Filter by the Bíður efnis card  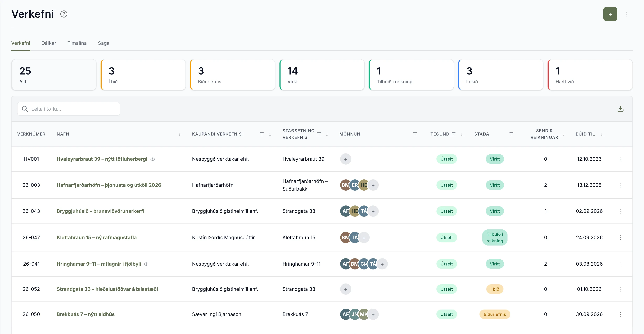[x=233, y=75]
